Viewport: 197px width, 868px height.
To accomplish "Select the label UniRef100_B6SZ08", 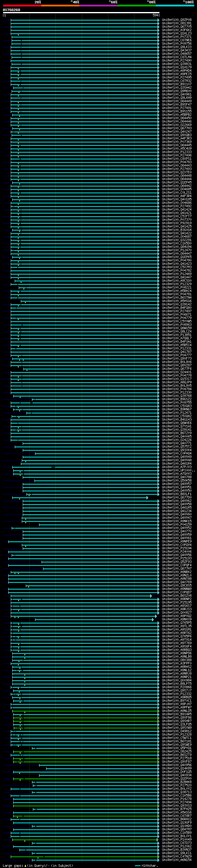I will coord(177,596).
